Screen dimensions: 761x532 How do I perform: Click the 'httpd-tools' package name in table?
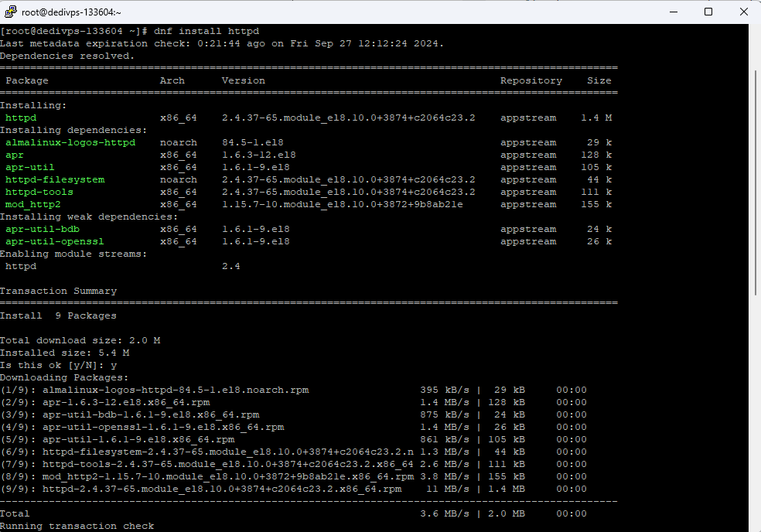tap(39, 193)
